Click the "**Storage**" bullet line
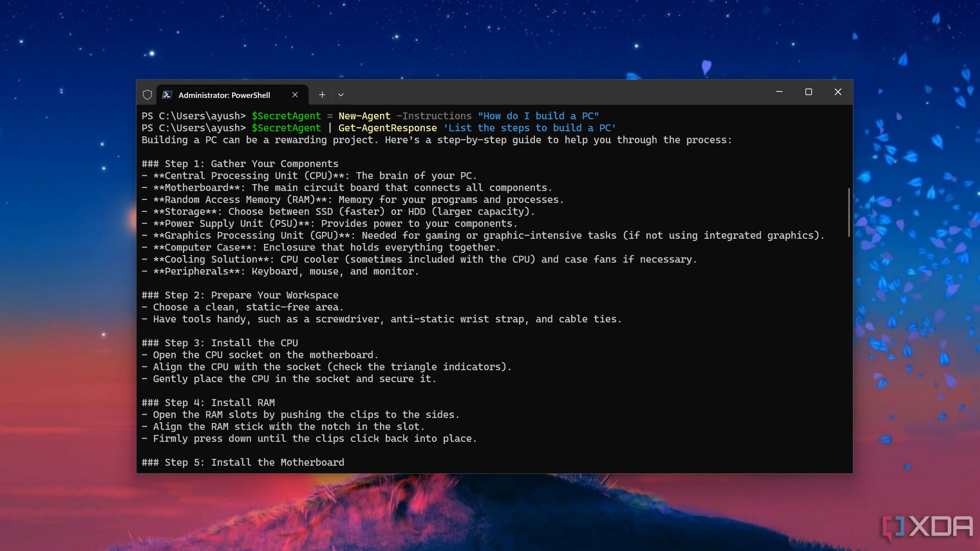The image size is (980, 551). pyautogui.click(x=338, y=212)
